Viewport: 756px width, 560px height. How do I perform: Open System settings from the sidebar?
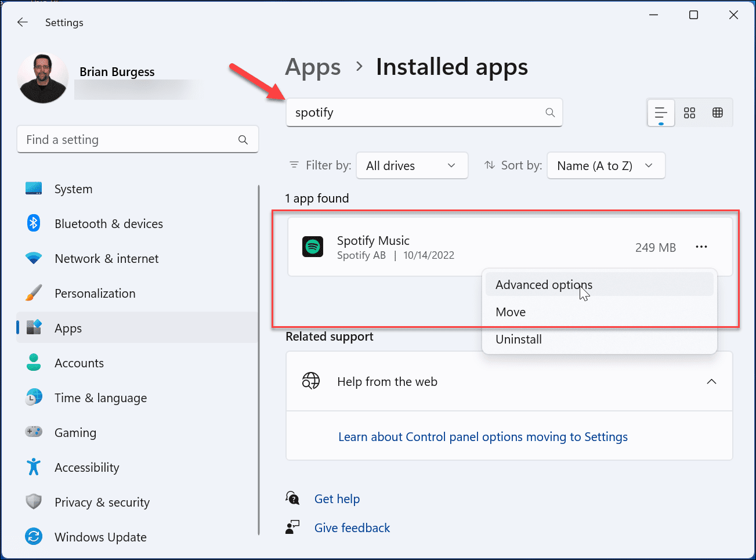coord(73,189)
